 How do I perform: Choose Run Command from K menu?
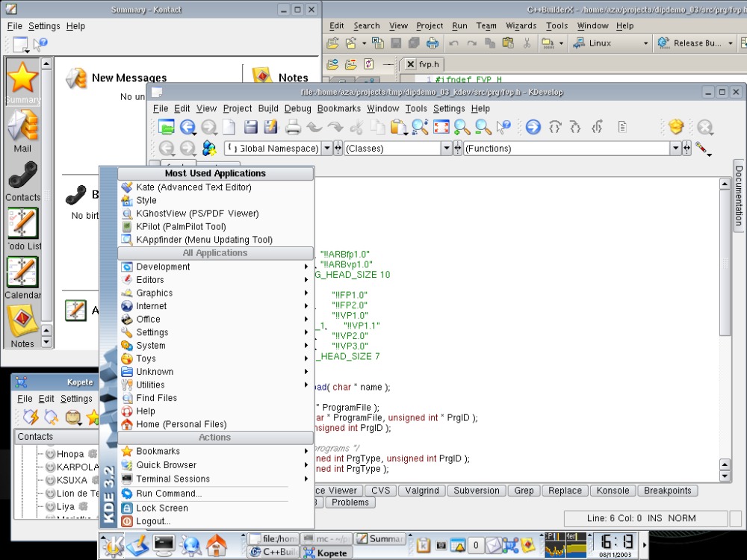[215, 494]
